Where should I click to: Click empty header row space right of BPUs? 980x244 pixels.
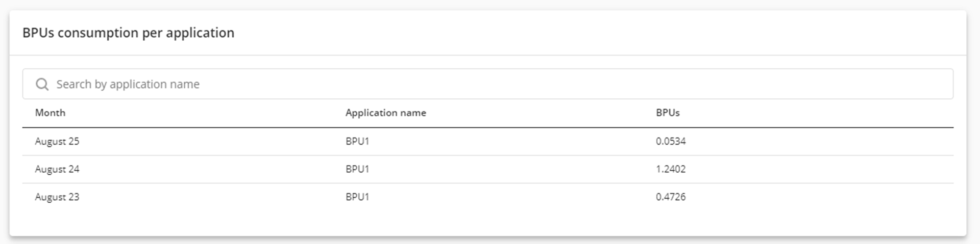(817, 113)
